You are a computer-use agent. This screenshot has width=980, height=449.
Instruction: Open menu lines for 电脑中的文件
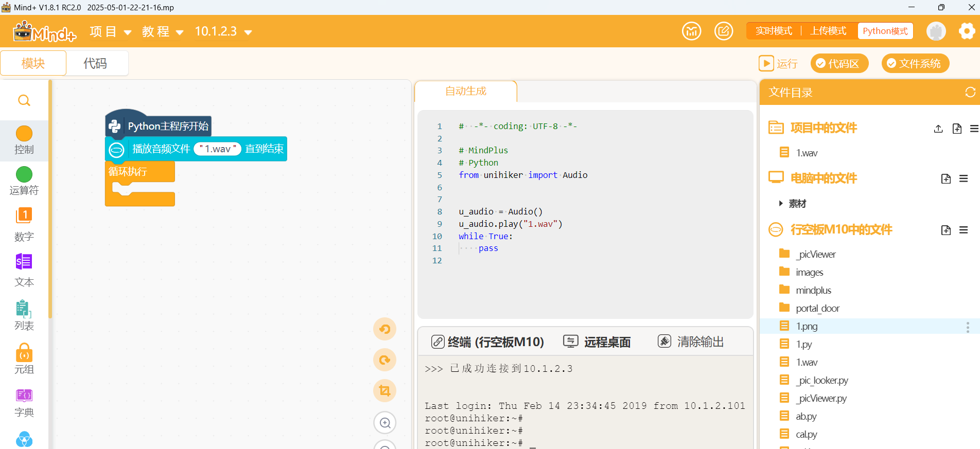[964, 178]
